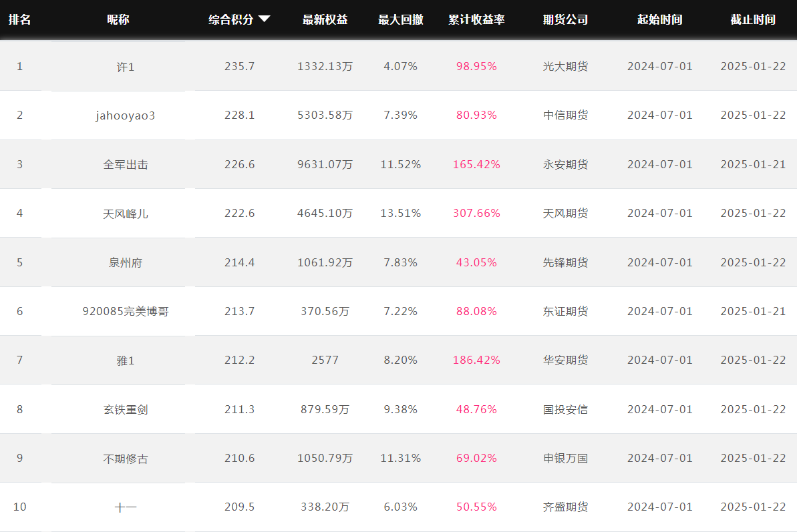Image resolution: width=797 pixels, height=532 pixels.
Task: Open nickname 不期修古
Action: point(126,459)
